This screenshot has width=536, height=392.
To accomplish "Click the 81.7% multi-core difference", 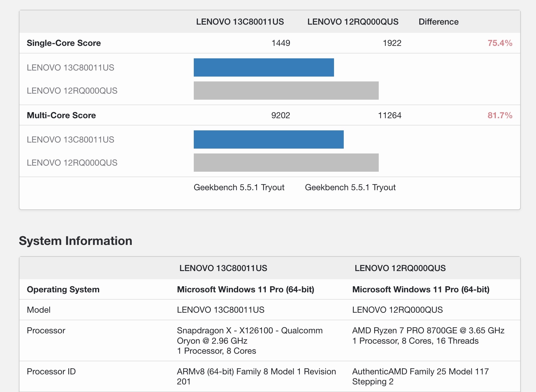I will [x=500, y=115].
